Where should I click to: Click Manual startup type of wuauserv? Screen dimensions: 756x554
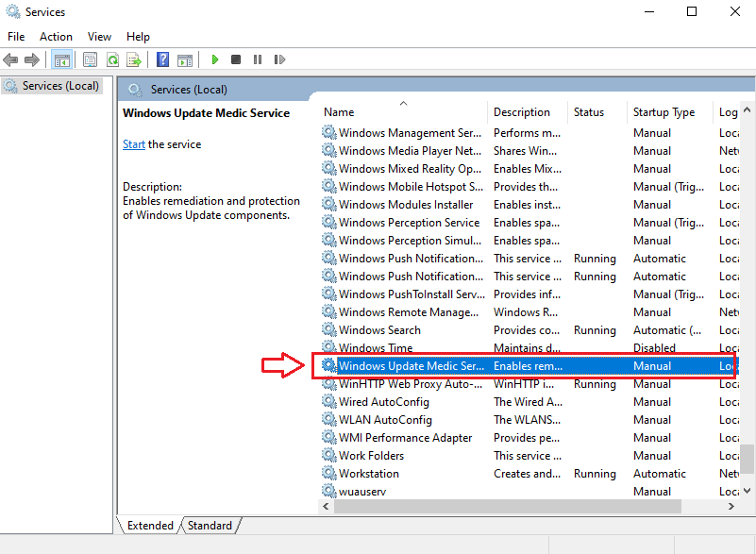(x=652, y=492)
